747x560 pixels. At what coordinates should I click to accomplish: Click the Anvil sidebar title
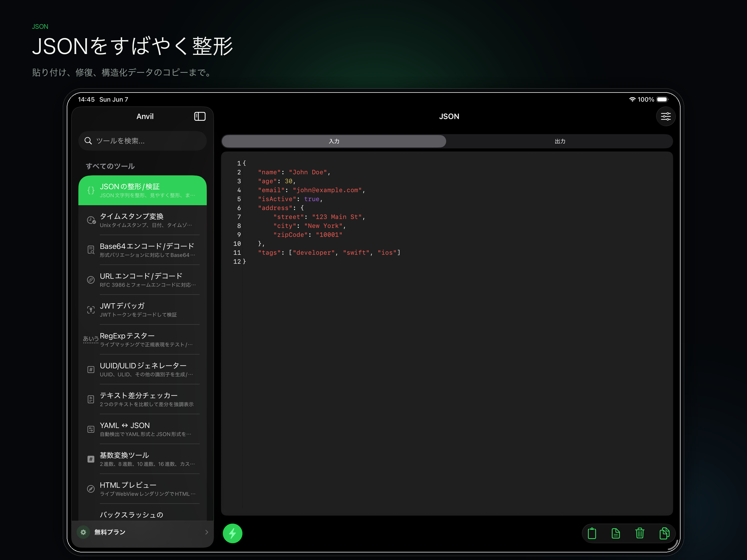[x=145, y=116]
